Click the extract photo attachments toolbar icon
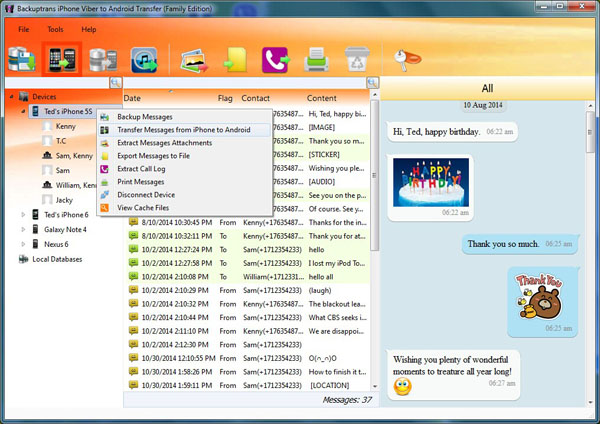The width and height of the screenshot is (600, 424). click(194, 60)
